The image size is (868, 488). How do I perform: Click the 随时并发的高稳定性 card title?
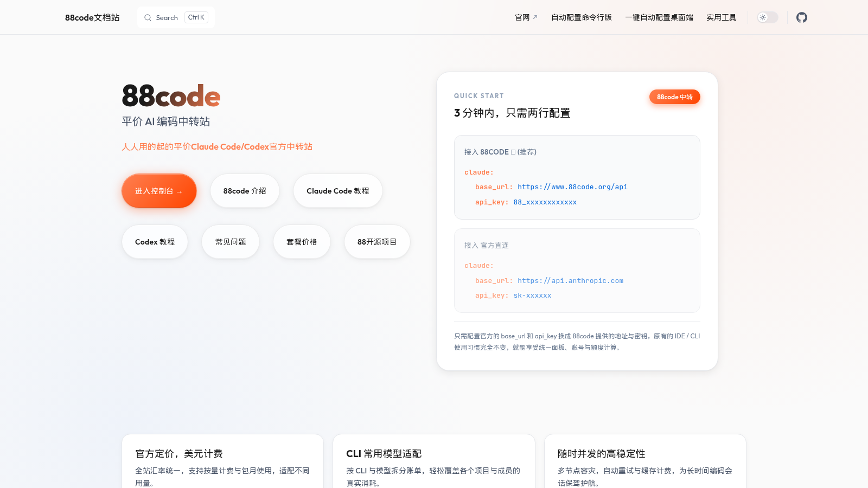click(601, 454)
